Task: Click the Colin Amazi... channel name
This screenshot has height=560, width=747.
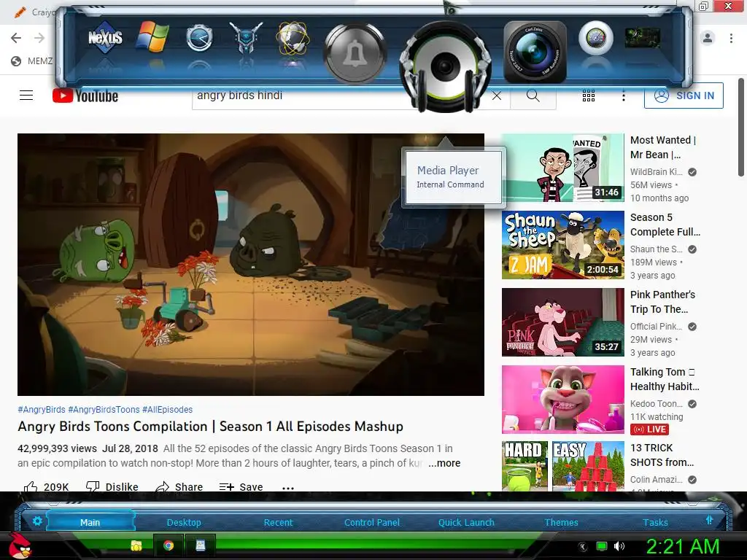Action: point(656,480)
